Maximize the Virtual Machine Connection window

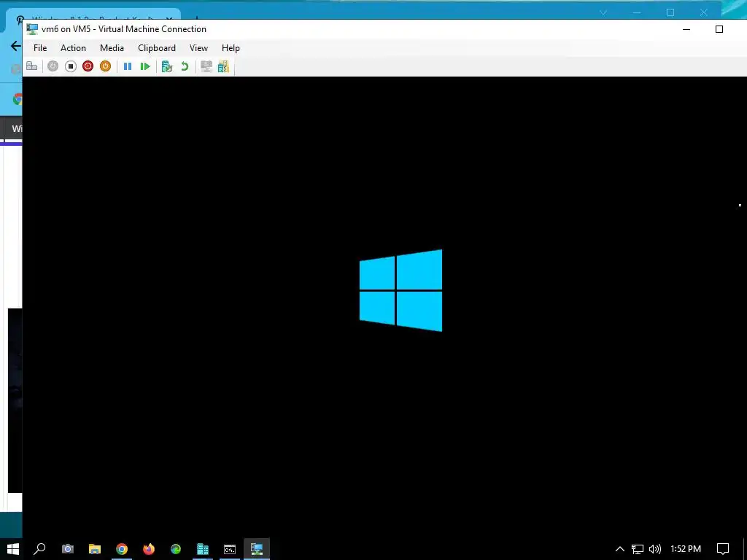pyautogui.click(x=719, y=29)
